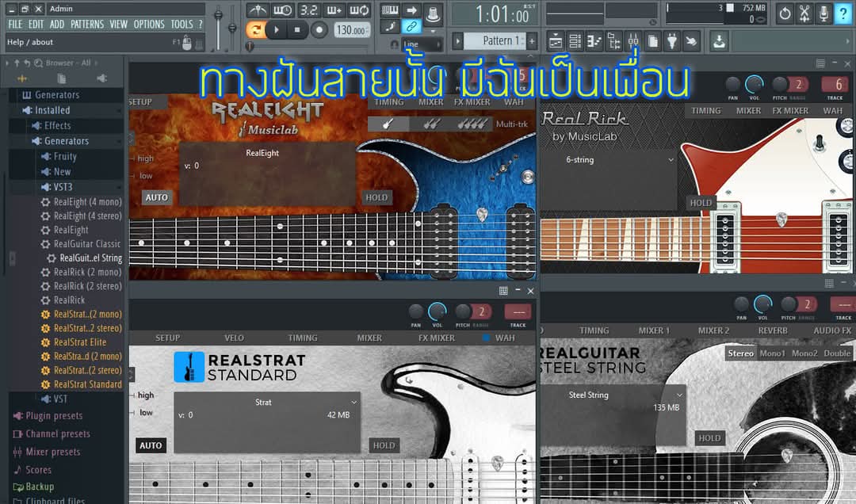Click the loop recording icon
This screenshot has width=856, height=504.
pyautogui.click(x=360, y=10)
